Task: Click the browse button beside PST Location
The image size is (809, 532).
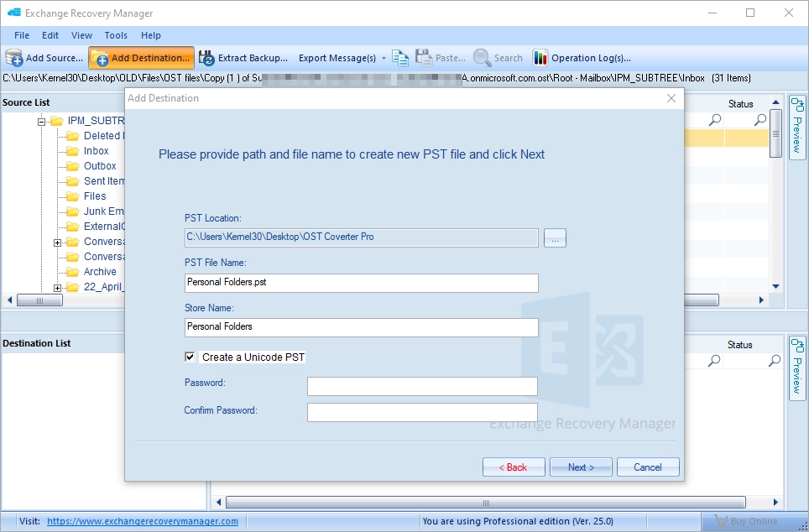Action: 554,237
